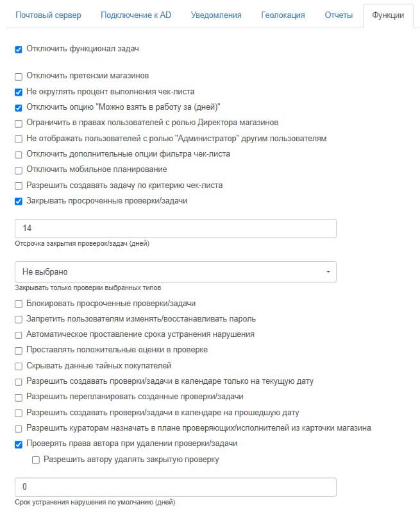Uncheck Закрывать просроченные проверки/задачи
This screenshot has height=516, width=420.
[19, 202]
